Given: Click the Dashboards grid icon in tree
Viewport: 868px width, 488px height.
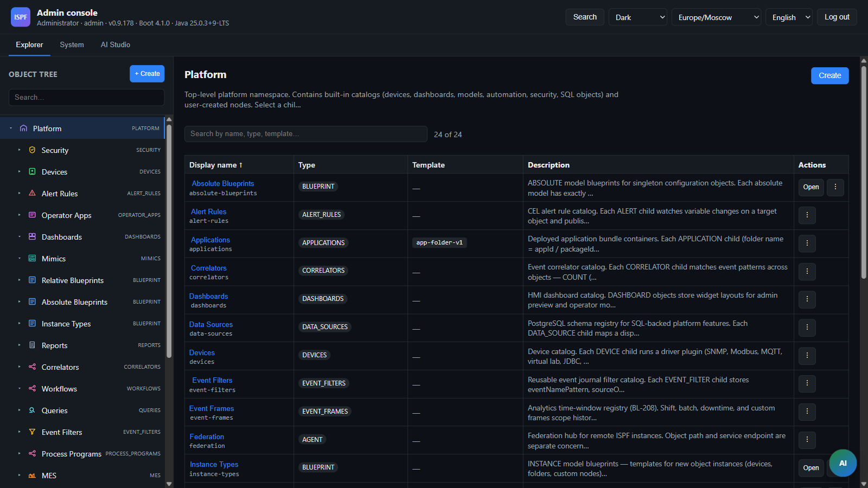Looking at the screenshot, I should (32, 237).
